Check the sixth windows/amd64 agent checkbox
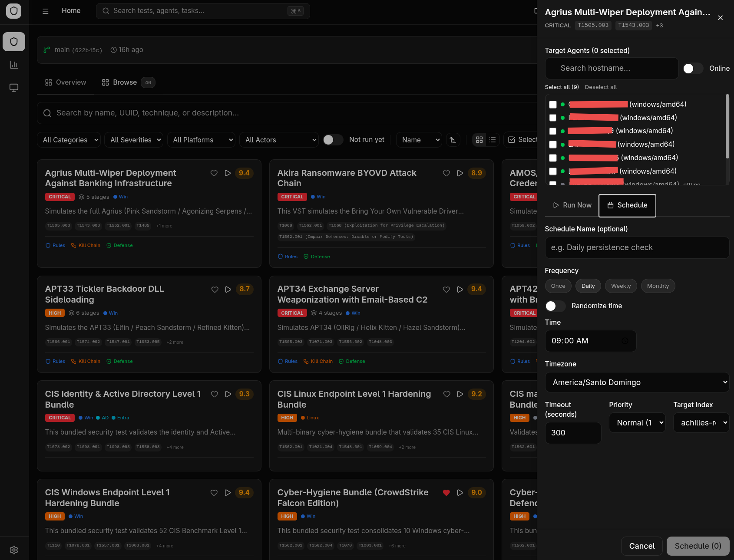Screen dimensions: 734x560 [553, 171]
